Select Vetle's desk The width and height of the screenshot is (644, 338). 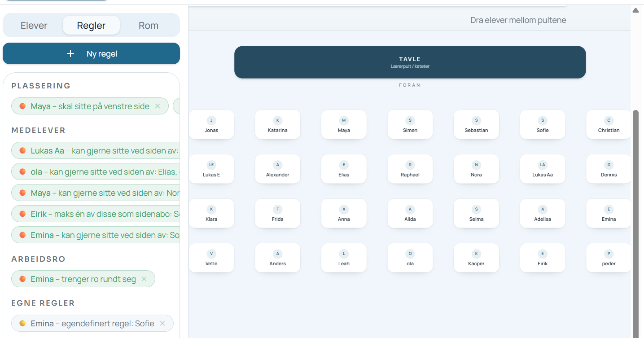(211, 258)
